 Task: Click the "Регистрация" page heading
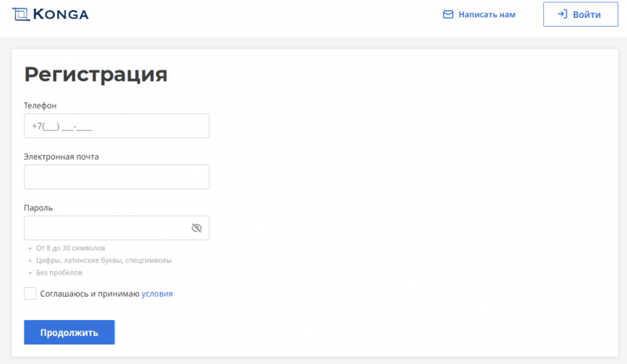coord(96,74)
